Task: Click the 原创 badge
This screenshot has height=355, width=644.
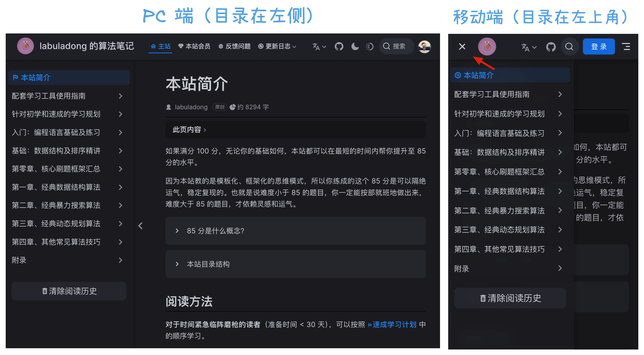Action: [220, 107]
